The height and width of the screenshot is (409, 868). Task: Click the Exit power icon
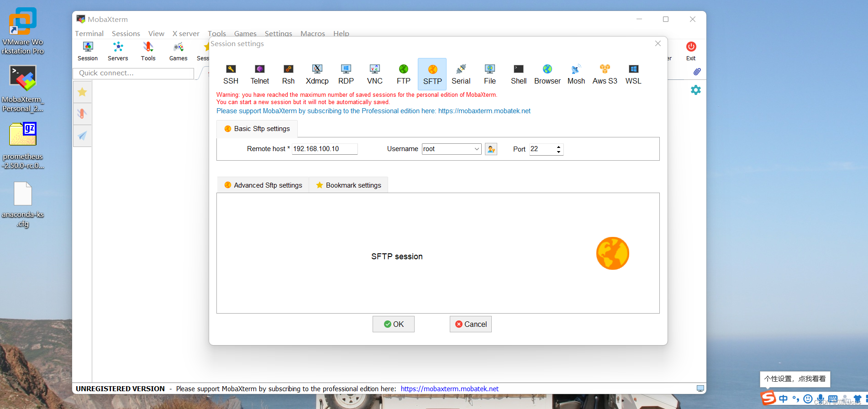pyautogui.click(x=691, y=47)
